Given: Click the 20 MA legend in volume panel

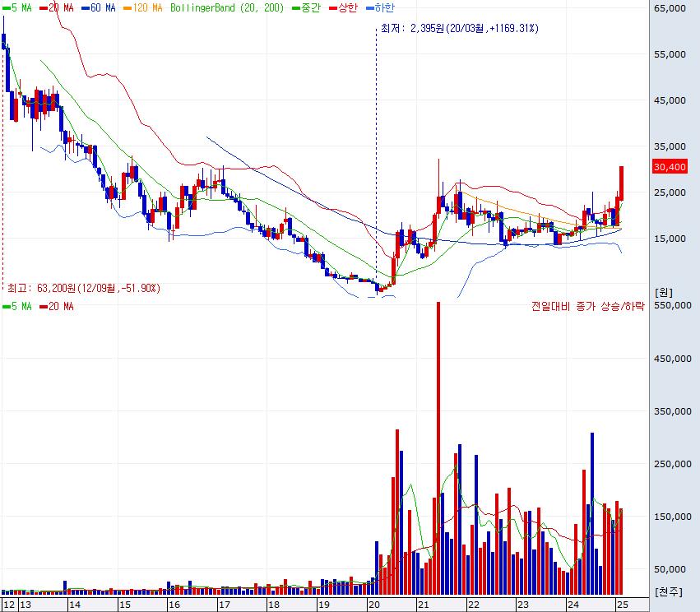Looking at the screenshot, I should point(58,307).
